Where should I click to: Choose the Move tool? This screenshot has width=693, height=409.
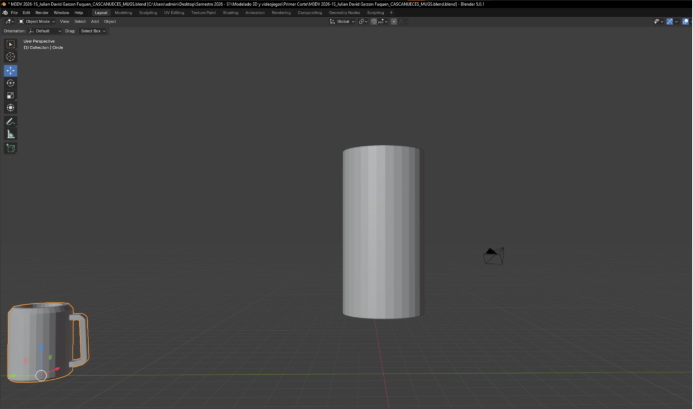click(11, 71)
